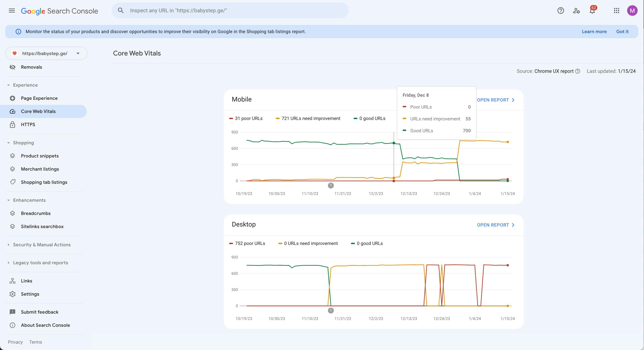Open the Desktop Core Web Vitals report
Viewport: 644px width, 350px height.
click(496, 225)
